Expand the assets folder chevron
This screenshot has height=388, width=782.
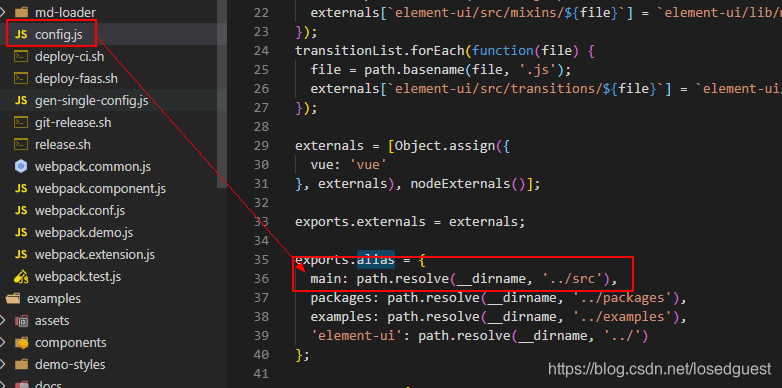pos(2,320)
